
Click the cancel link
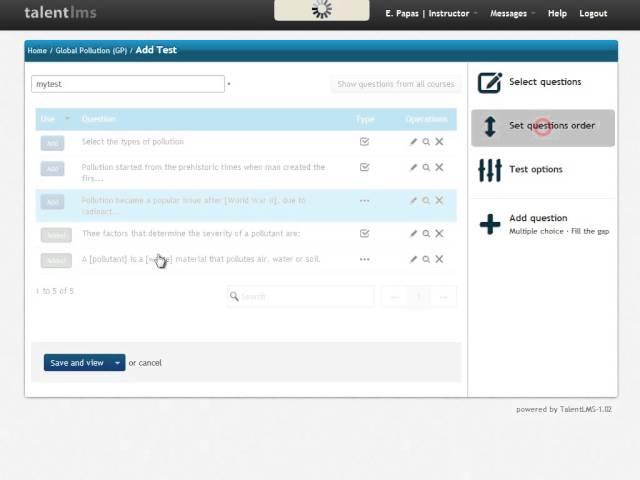pos(150,363)
